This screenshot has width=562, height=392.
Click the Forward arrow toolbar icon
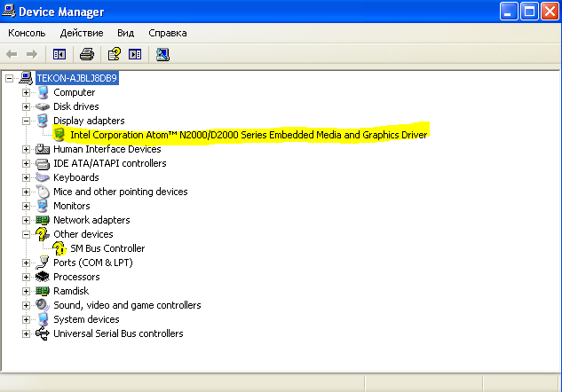33,54
